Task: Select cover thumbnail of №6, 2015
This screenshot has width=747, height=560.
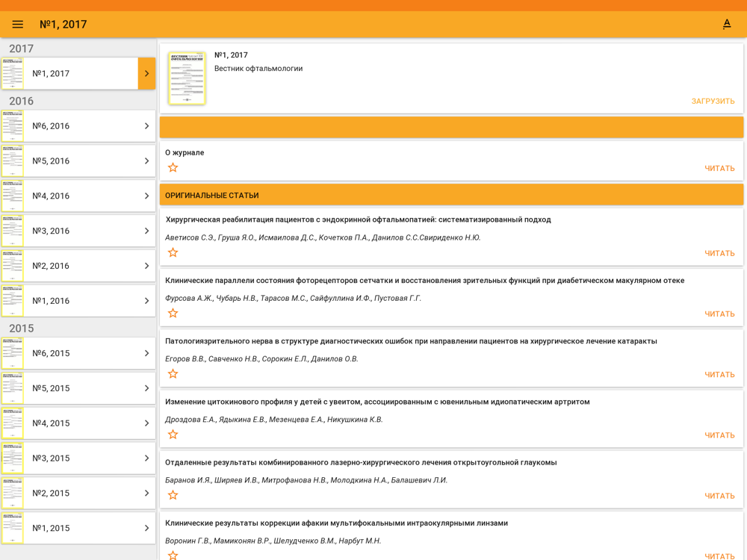Action: (13, 353)
